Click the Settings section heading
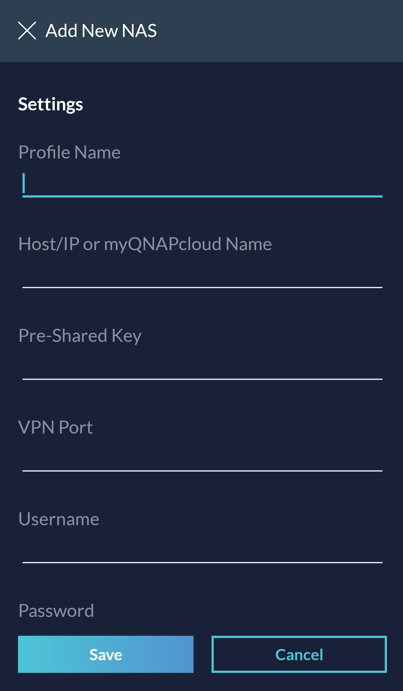 [50, 104]
